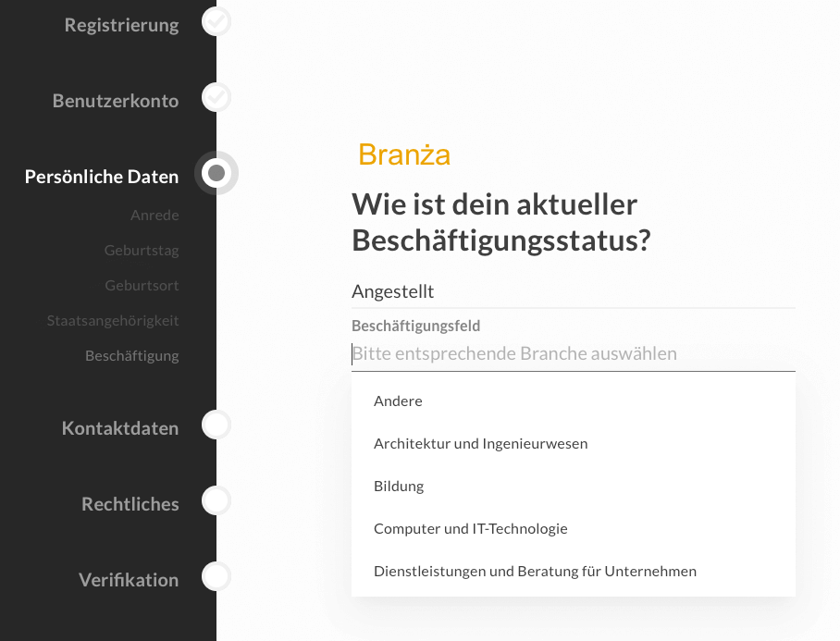The height and width of the screenshot is (641, 840).
Task: Select Architektur und Ingenieurwesen option
Action: 574,443
